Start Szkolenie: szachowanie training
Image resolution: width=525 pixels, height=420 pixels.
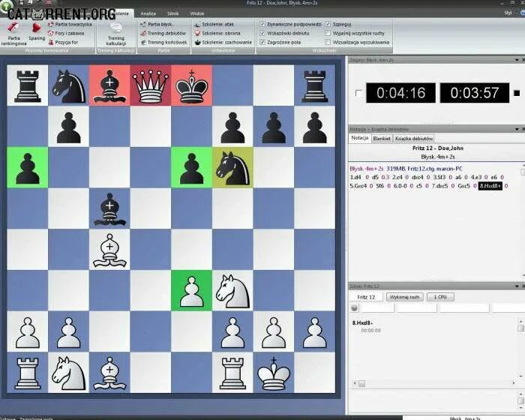coord(223,42)
